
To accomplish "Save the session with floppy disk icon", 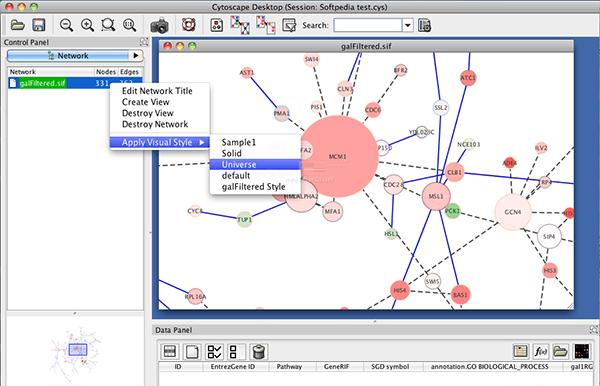I will (x=39, y=25).
